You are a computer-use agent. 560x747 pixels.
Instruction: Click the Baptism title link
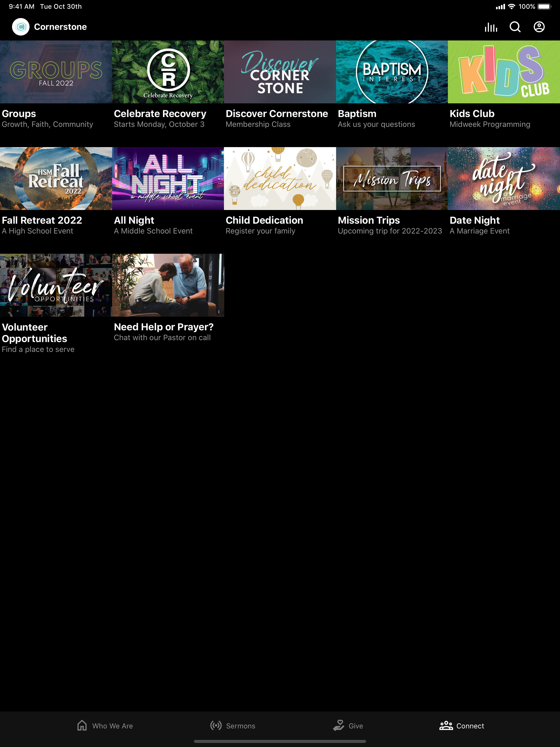(357, 114)
